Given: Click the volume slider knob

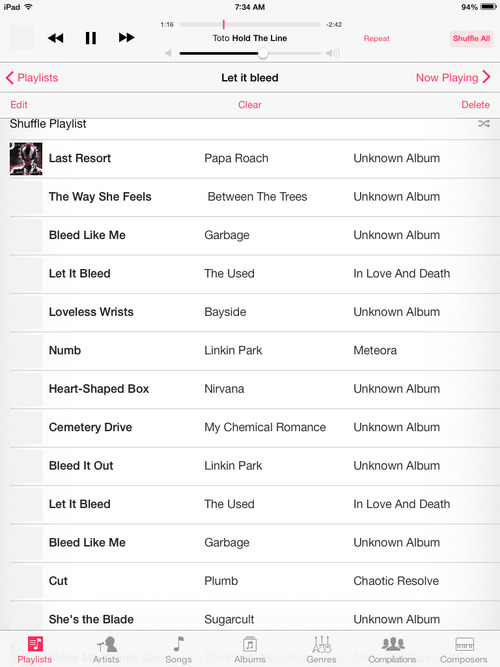Looking at the screenshot, I should [x=263, y=53].
